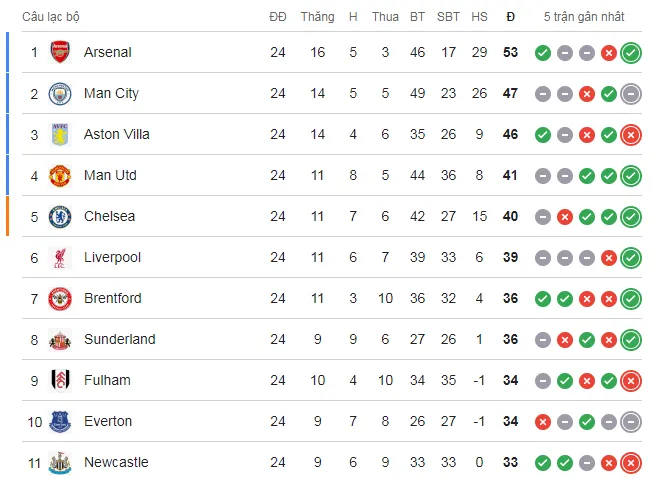The height and width of the screenshot is (478, 667).
Task: Click the Man City club crest
Action: point(61,93)
